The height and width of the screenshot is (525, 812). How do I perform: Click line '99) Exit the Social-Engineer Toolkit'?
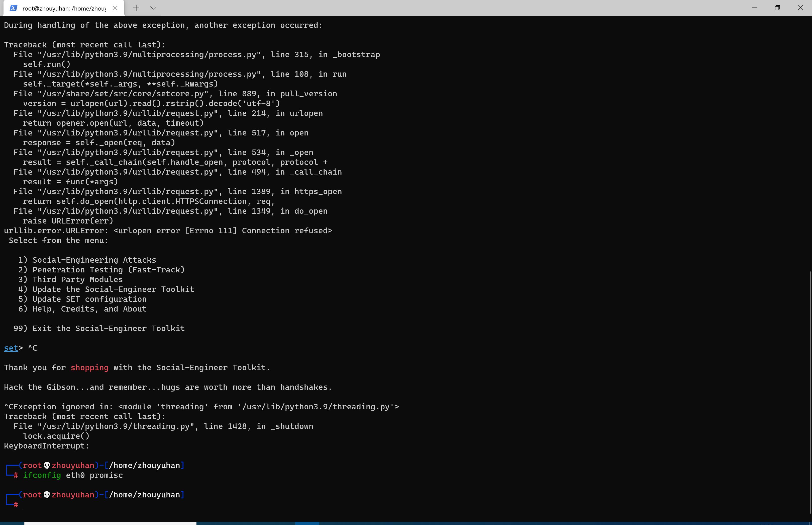click(99, 329)
